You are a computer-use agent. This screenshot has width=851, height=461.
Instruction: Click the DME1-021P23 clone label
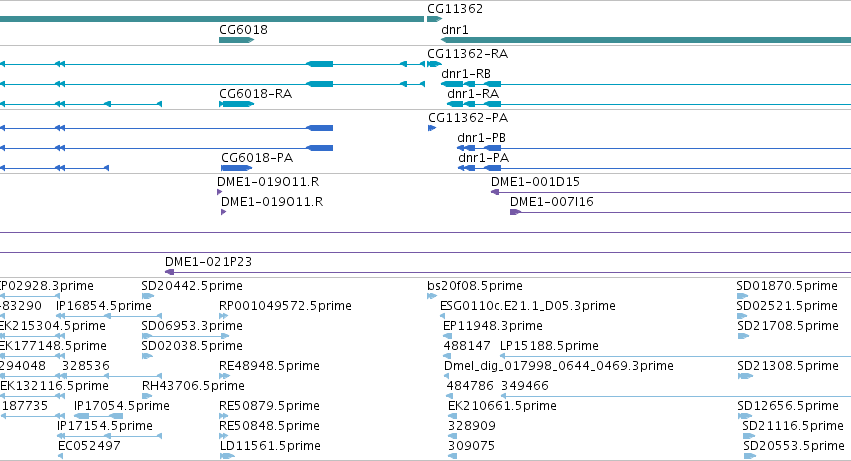click(208, 262)
